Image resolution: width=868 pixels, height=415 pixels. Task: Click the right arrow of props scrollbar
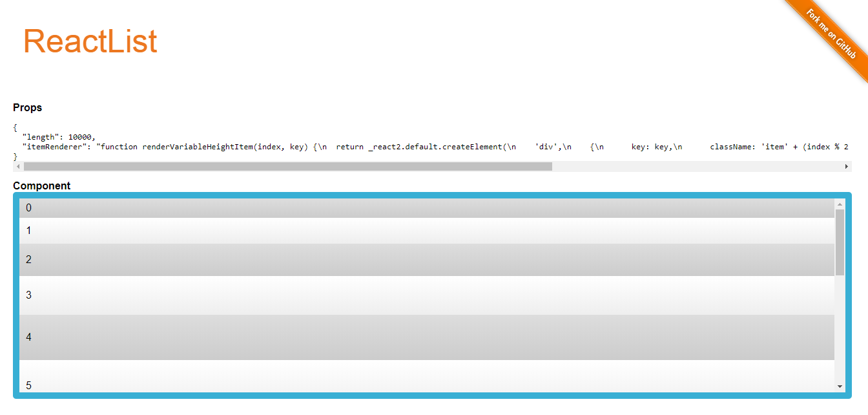point(846,166)
